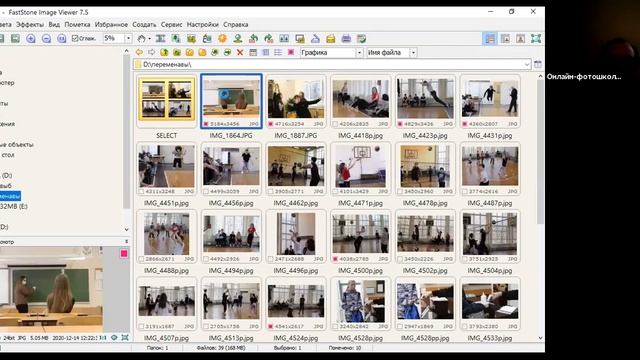Go forward with the right arrow icon

pos(151,52)
